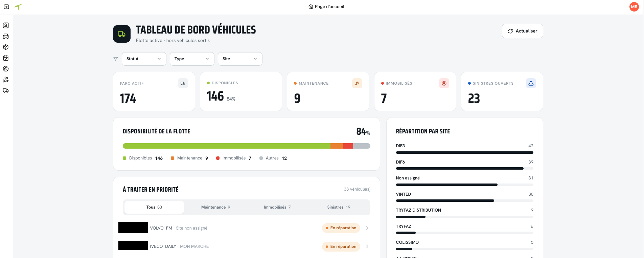Click the TRYFAZ DISTRIBUTION site bar
The image size is (644, 258).
click(465, 217)
